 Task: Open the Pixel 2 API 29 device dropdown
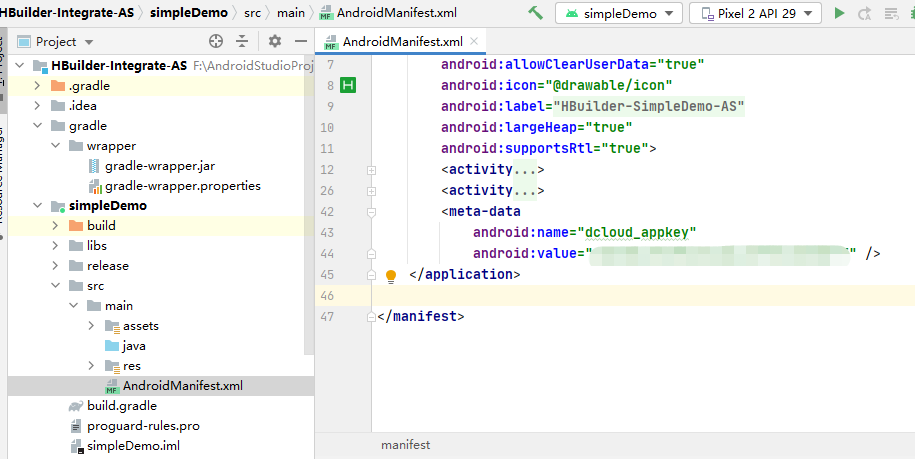point(755,13)
